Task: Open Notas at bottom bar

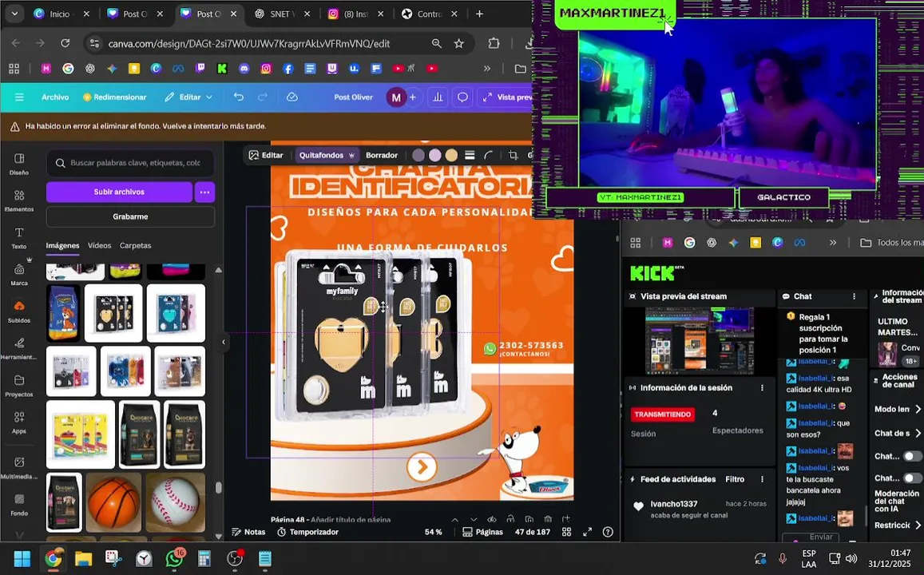Action: point(248,532)
